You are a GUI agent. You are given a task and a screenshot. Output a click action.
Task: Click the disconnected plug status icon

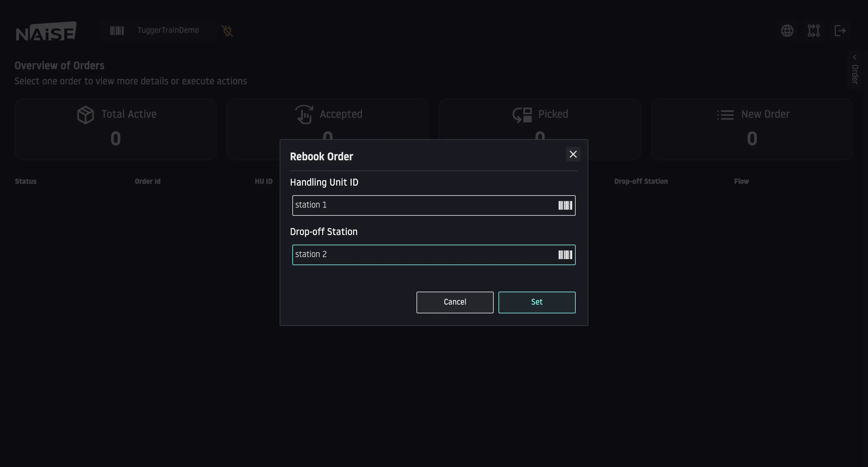(227, 31)
